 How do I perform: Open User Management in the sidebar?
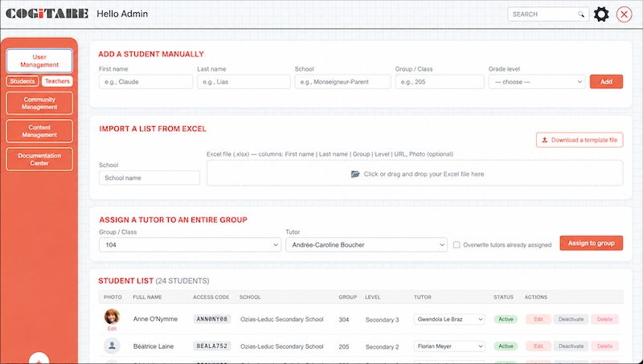[39, 61]
